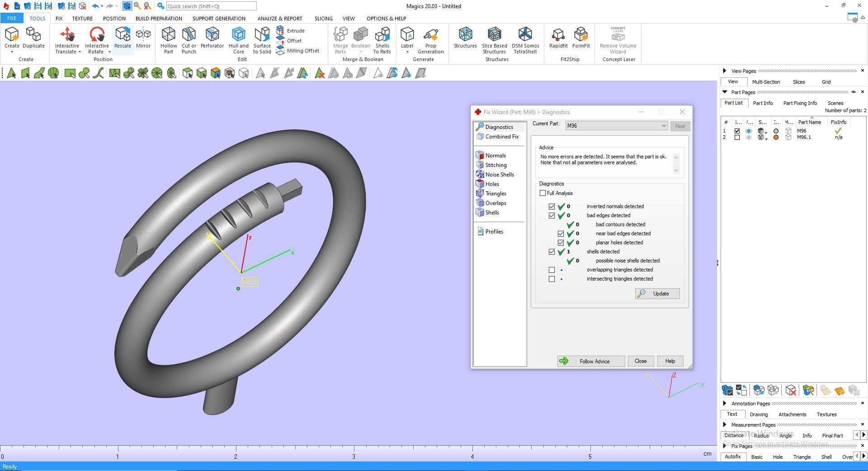
Task: Click Advice text scrollbar down arrow
Action: coord(676,171)
